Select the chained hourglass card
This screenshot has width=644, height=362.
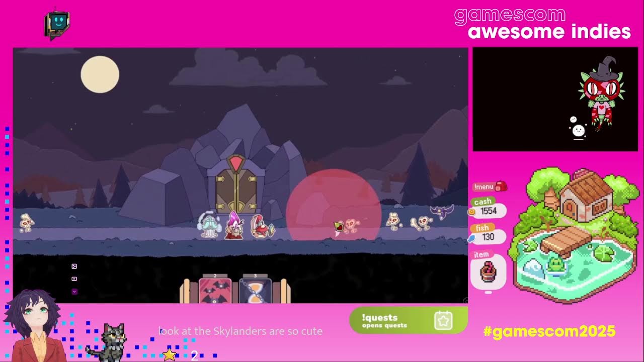(256, 291)
